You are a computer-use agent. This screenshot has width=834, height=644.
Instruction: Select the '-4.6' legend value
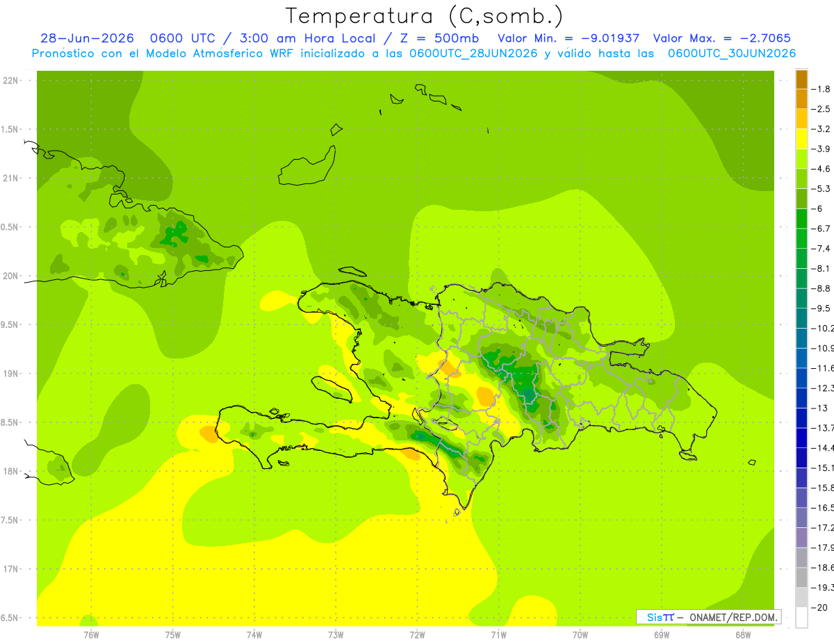click(821, 169)
